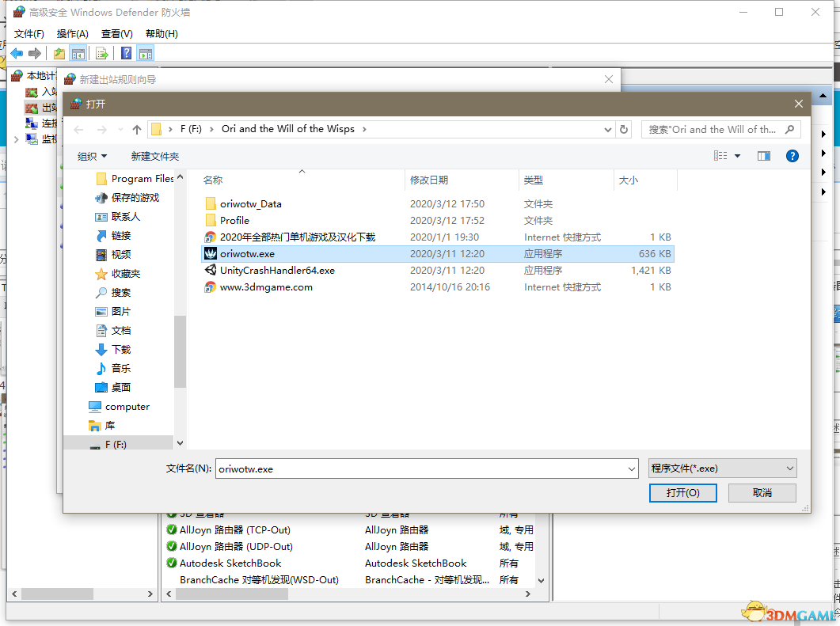Close the 新建出站规则向导 wizard window
This screenshot has height=626, width=840.
click(609, 79)
